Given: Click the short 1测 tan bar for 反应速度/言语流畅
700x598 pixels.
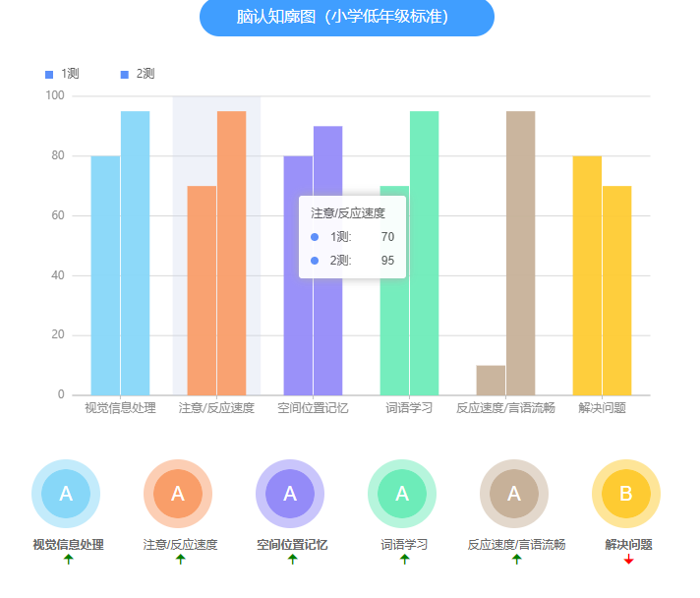Looking at the screenshot, I should pyautogui.click(x=491, y=381).
